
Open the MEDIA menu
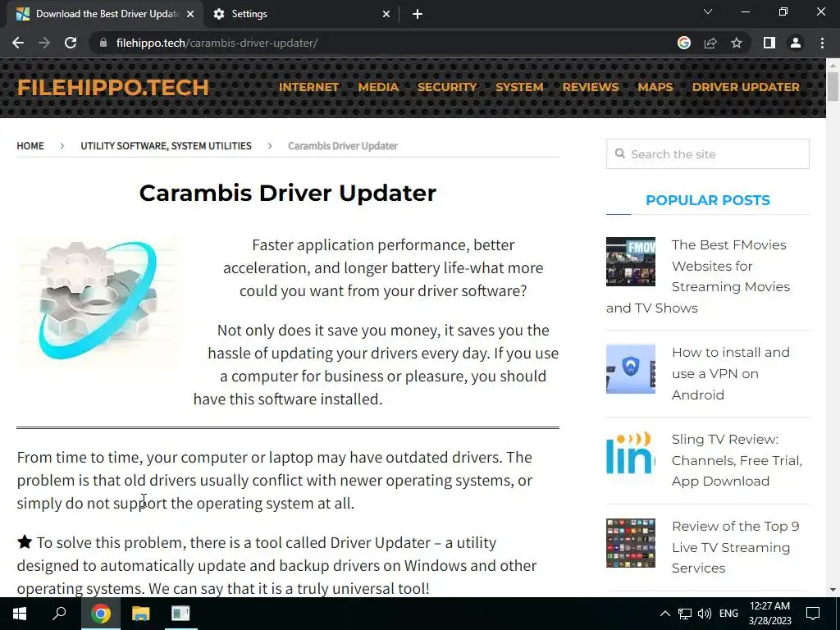(378, 87)
